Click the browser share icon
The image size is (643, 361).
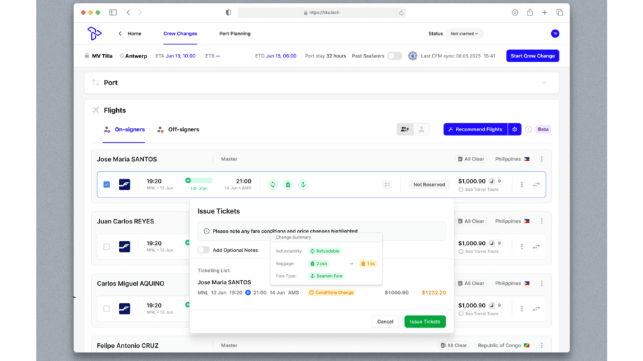[530, 12]
